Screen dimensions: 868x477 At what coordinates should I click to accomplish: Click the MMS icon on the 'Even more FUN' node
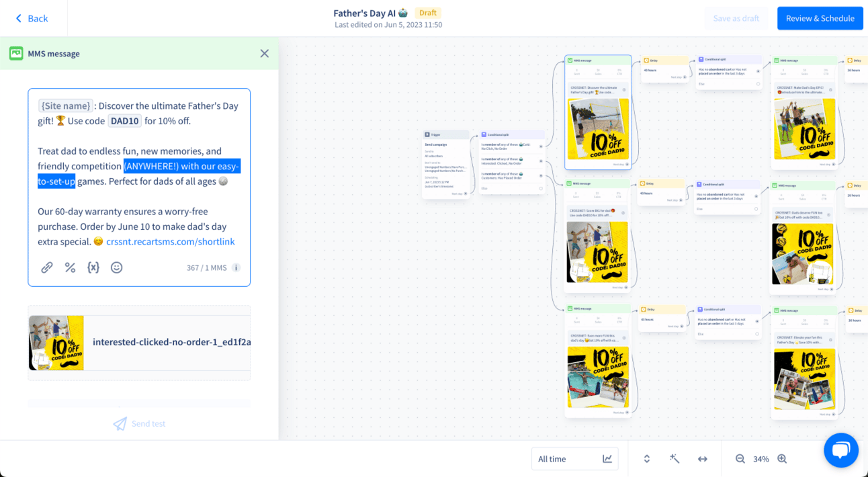(x=570, y=309)
